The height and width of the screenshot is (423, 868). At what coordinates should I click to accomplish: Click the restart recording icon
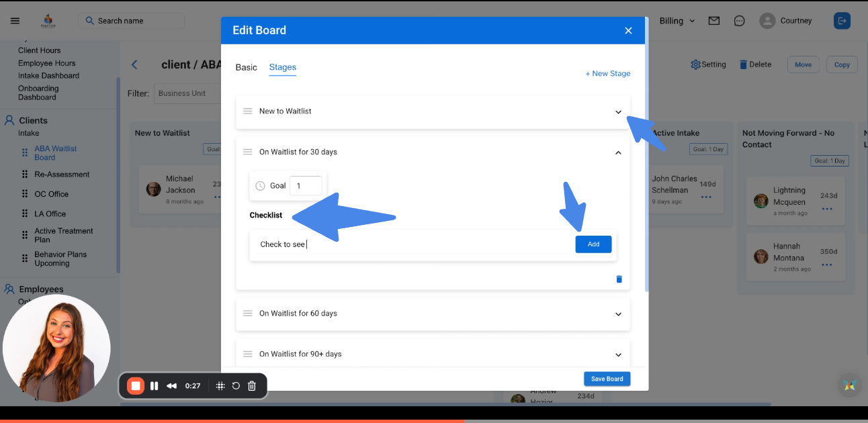[x=236, y=386]
